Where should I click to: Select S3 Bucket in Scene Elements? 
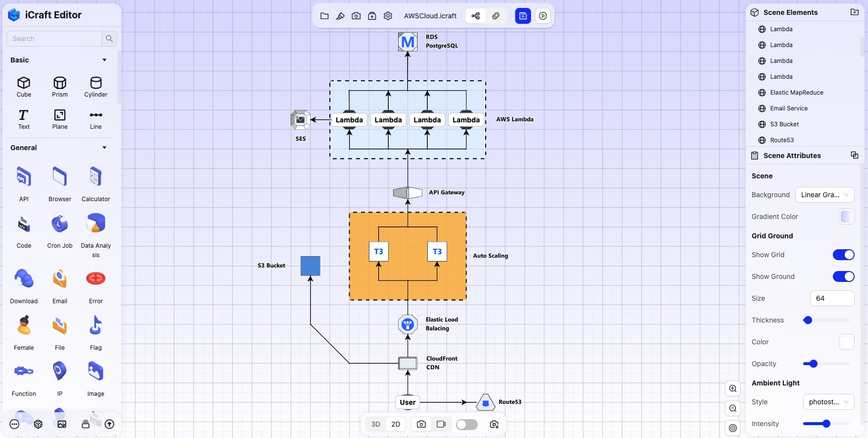[784, 124]
